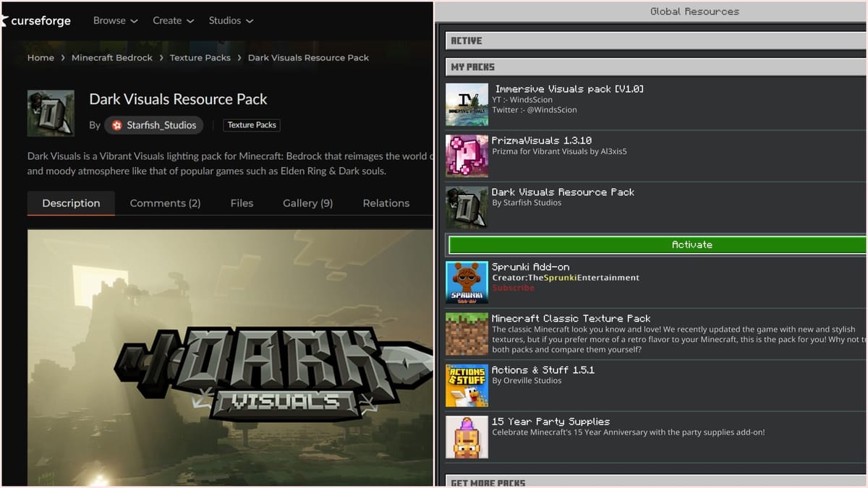Image resolution: width=868 pixels, height=488 pixels.
Task: Open the Browse dropdown menu
Action: tap(115, 21)
